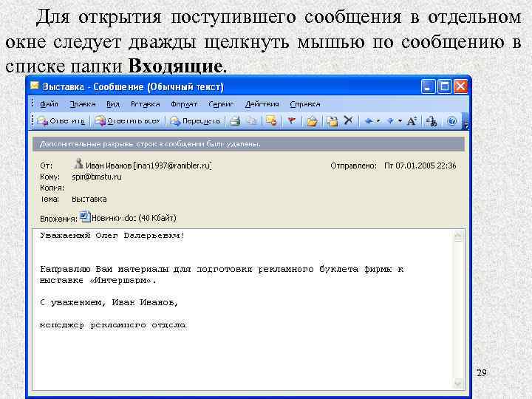Viewport: 532px width, 399px height.
Task: Click the sent date Пт 07.01.2005 22:36
Action: click(420, 166)
